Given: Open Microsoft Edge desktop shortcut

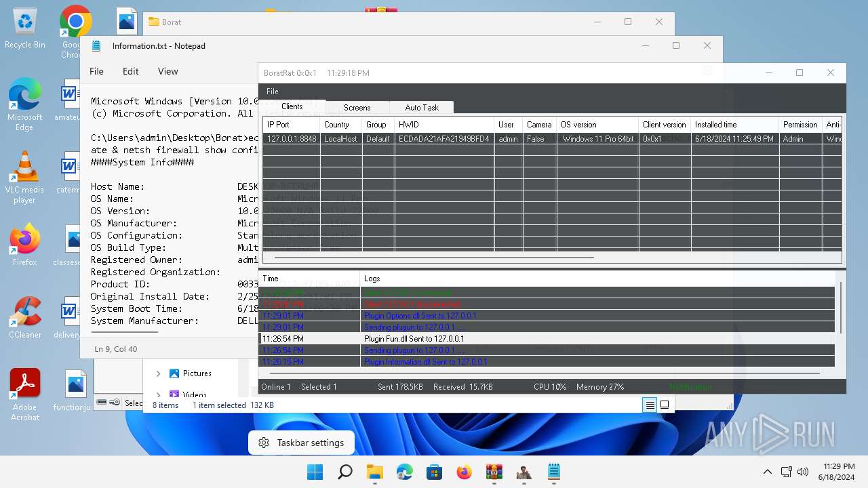Looking at the screenshot, I should coord(25,104).
